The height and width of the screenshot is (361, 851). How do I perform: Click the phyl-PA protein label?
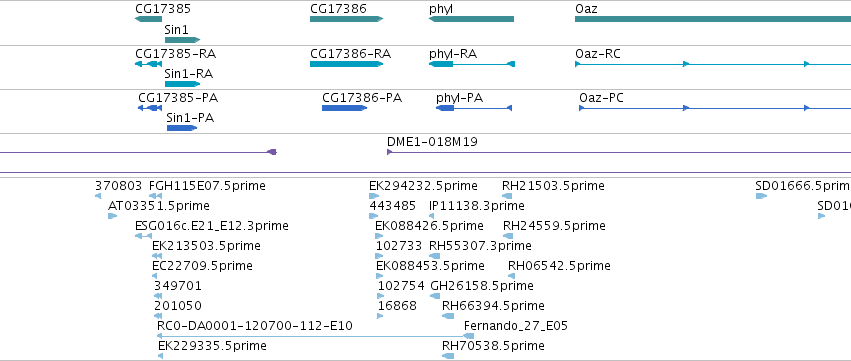tap(459, 98)
